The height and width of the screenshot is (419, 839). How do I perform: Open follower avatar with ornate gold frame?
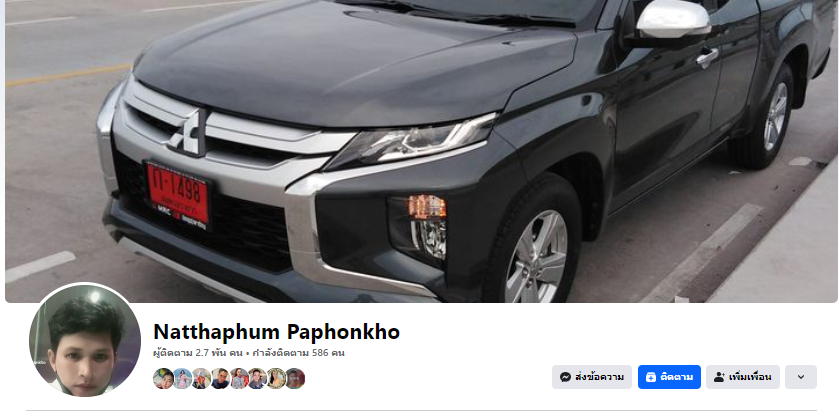[x=277, y=378]
